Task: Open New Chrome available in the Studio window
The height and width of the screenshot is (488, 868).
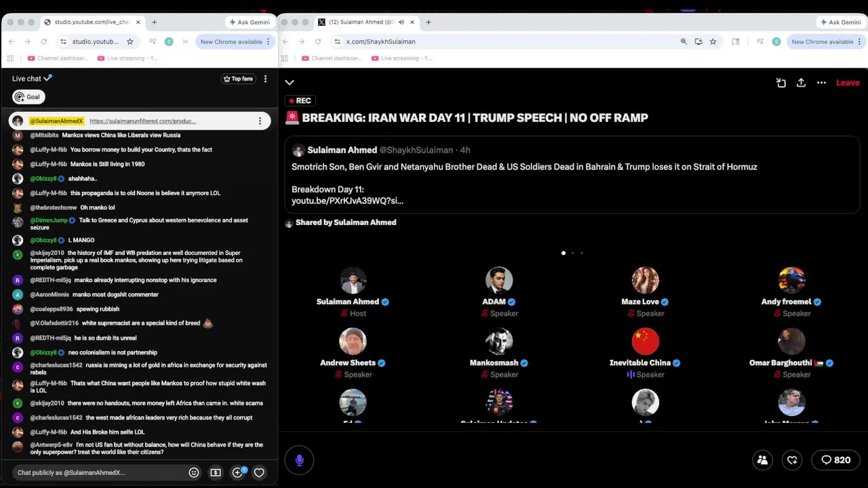Action: click(x=235, y=41)
